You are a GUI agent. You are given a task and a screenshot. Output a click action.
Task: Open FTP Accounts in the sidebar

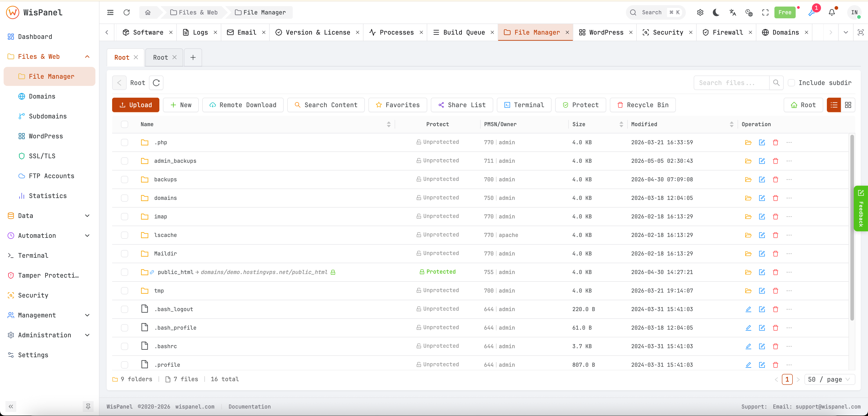[x=50, y=176]
